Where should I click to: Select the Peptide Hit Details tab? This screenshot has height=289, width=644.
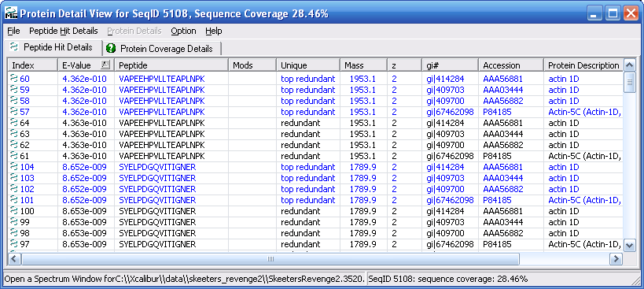[54, 47]
